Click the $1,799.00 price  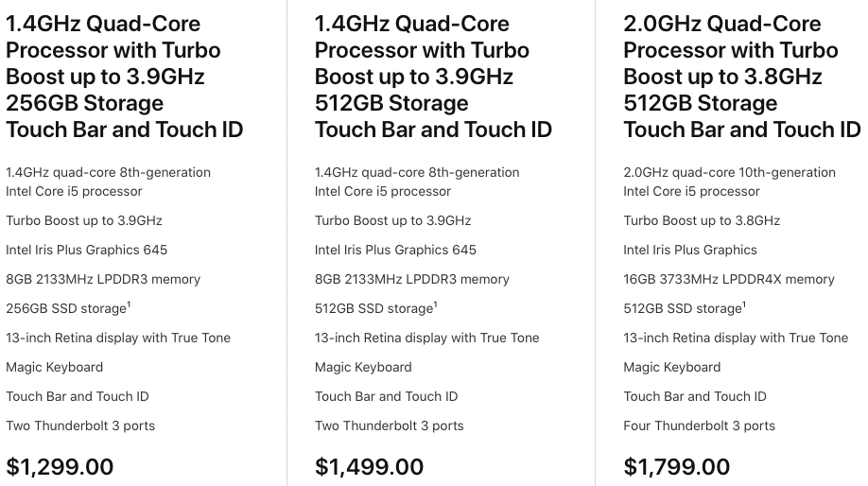coord(677,466)
